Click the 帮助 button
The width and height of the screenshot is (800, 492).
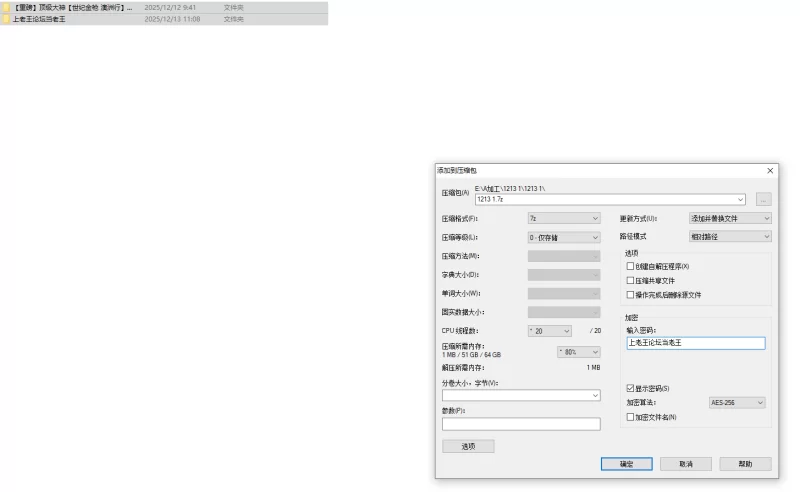pyautogui.click(x=745, y=464)
